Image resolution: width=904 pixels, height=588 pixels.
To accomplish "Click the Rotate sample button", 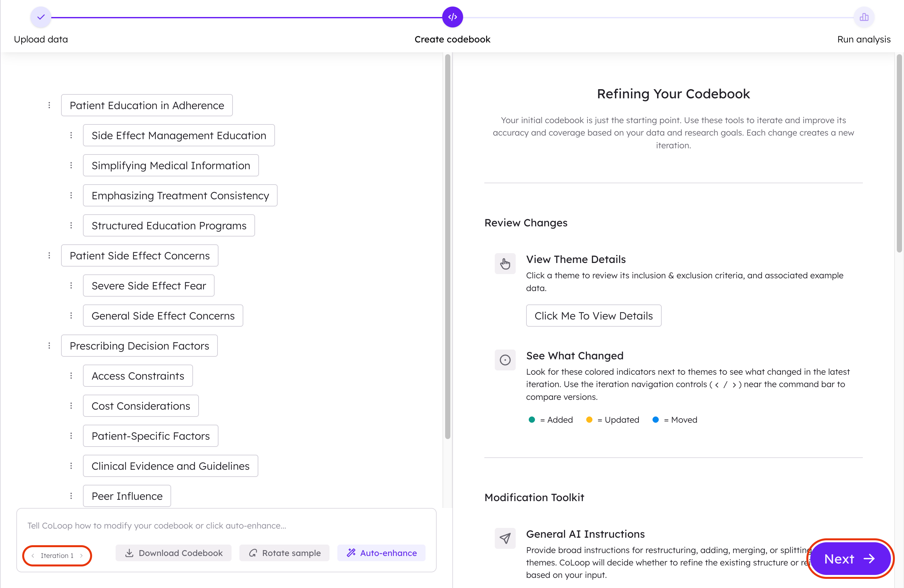I will [284, 553].
